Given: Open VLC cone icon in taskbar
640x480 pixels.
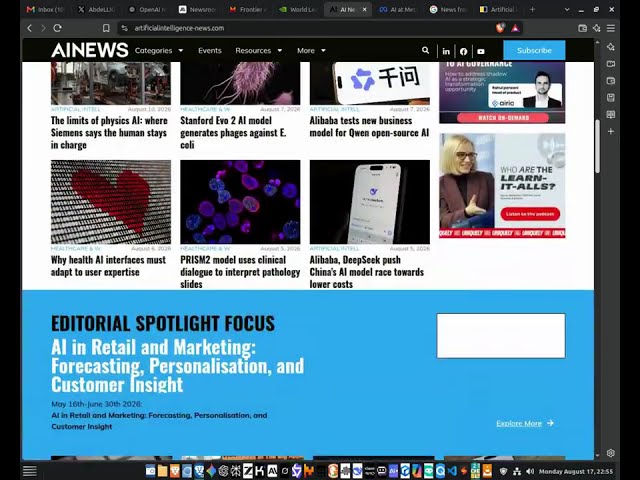Looking at the screenshot, I should click(x=488, y=471).
